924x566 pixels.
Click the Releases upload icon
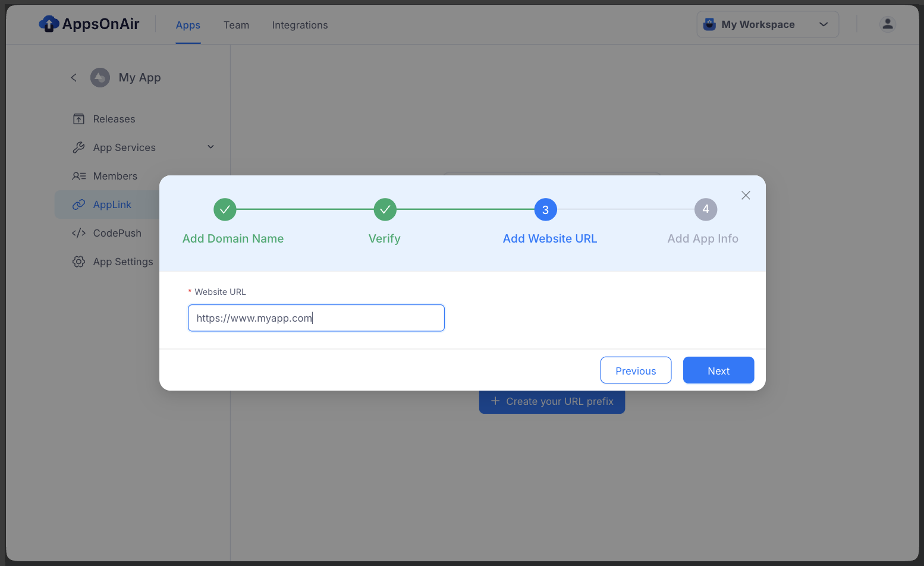78,119
